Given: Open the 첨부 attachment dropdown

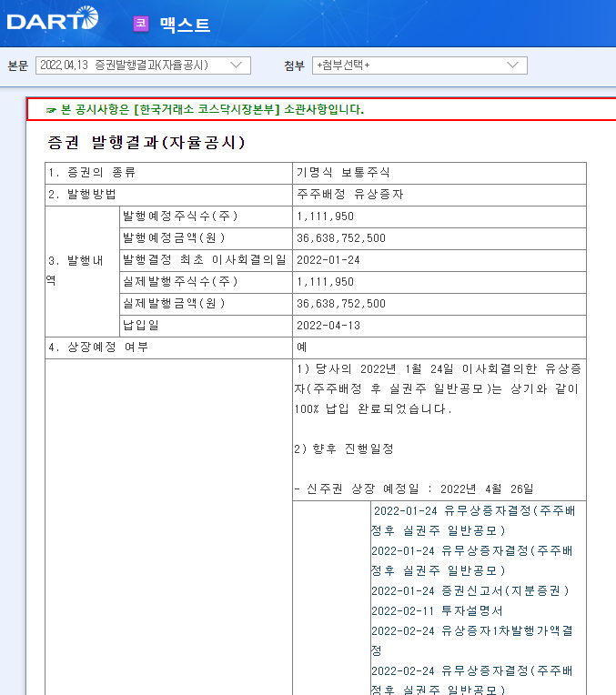Looking at the screenshot, I should (x=419, y=65).
